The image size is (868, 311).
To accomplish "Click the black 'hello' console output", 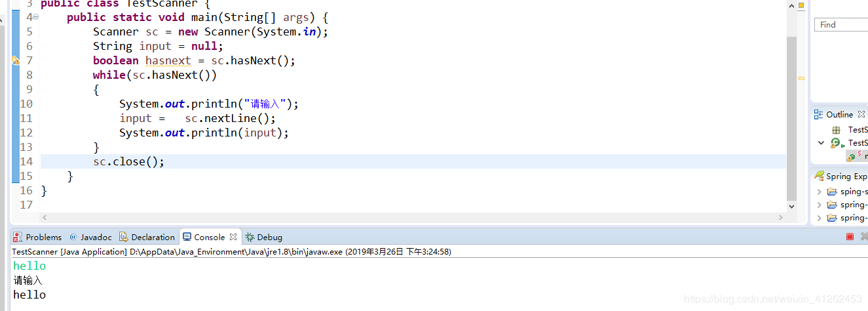I will pyautogui.click(x=29, y=295).
